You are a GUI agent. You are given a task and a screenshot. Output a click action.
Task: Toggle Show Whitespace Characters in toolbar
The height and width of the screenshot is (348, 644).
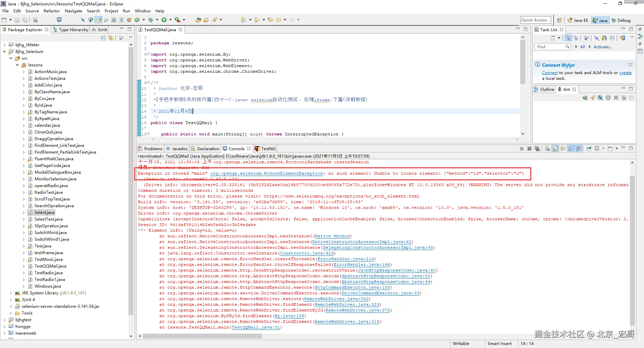(121, 20)
